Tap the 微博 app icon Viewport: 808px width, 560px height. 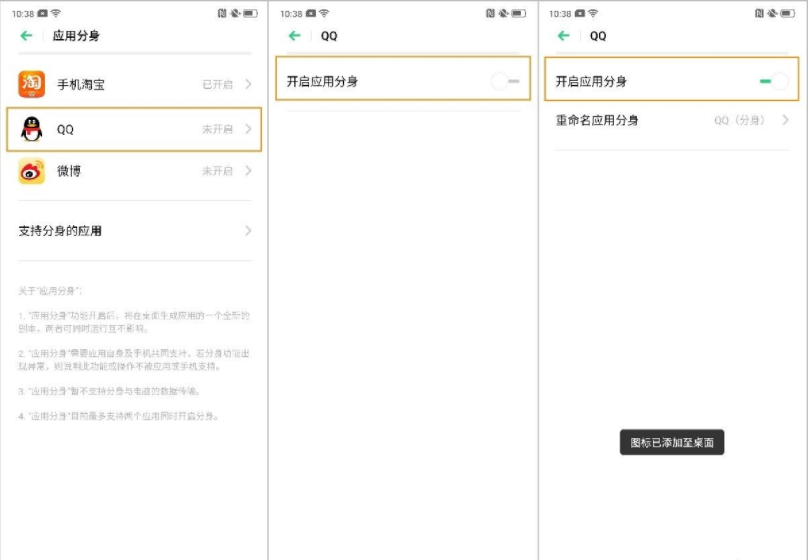click(x=31, y=171)
